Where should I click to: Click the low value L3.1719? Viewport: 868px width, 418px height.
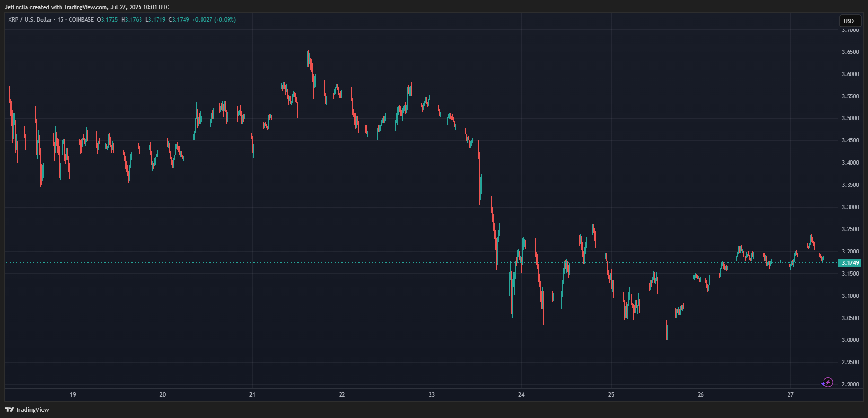[155, 20]
